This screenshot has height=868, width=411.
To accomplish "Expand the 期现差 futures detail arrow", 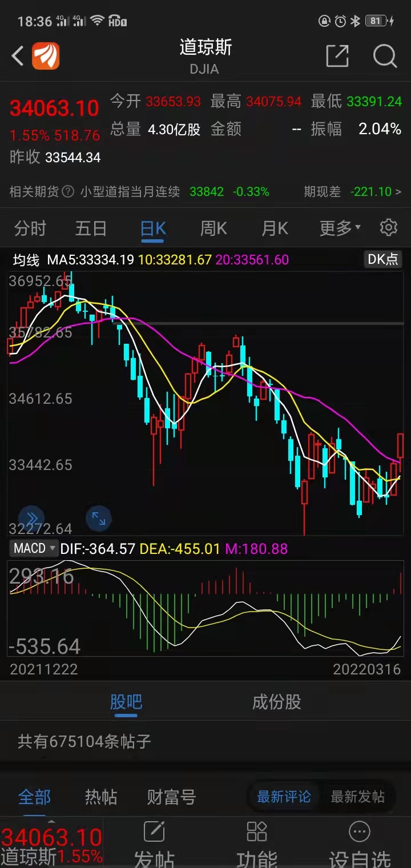I will click(x=398, y=192).
